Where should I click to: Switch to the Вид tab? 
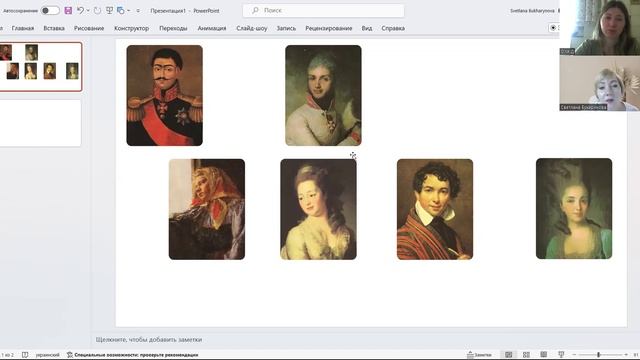(367, 28)
